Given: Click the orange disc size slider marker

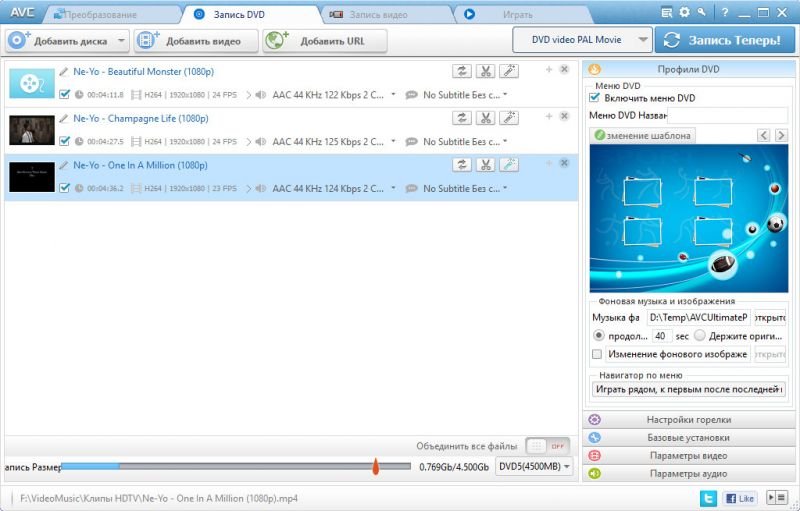Looking at the screenshot, I should 376,466.
